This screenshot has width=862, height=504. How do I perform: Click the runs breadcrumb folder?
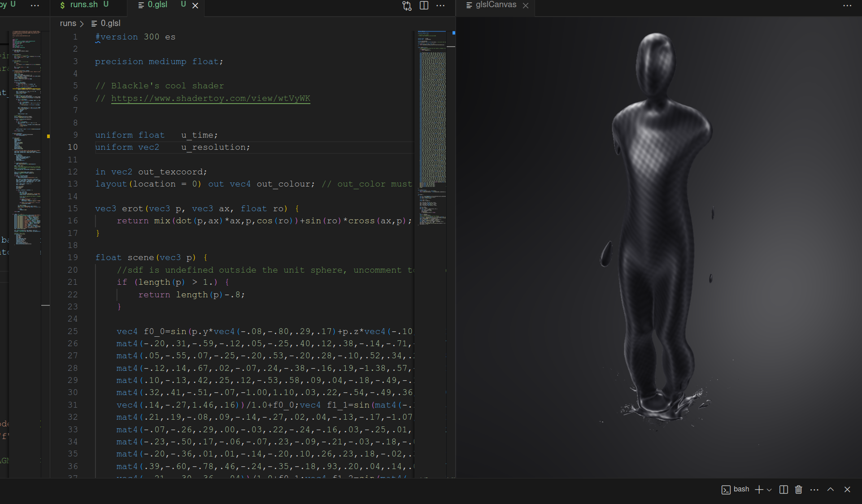(68, 23)
